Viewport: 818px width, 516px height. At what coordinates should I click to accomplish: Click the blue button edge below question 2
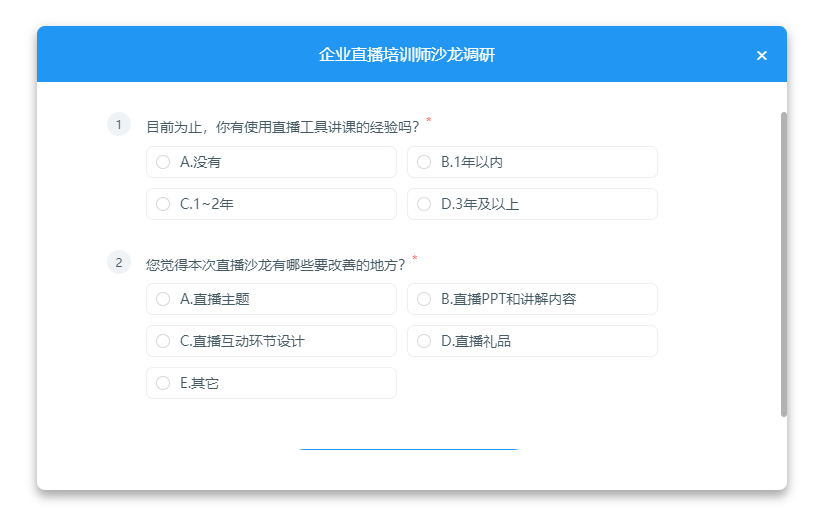(x=408, y=449)
